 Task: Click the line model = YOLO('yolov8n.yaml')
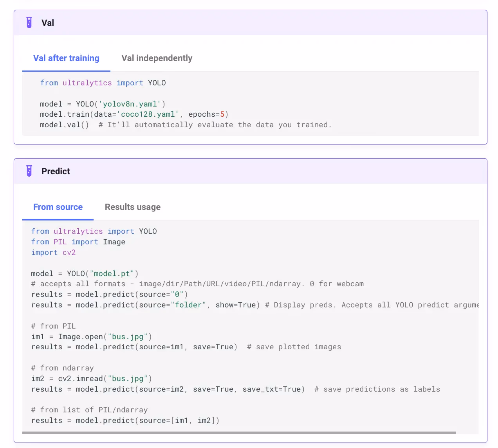(x=103, y=104)
